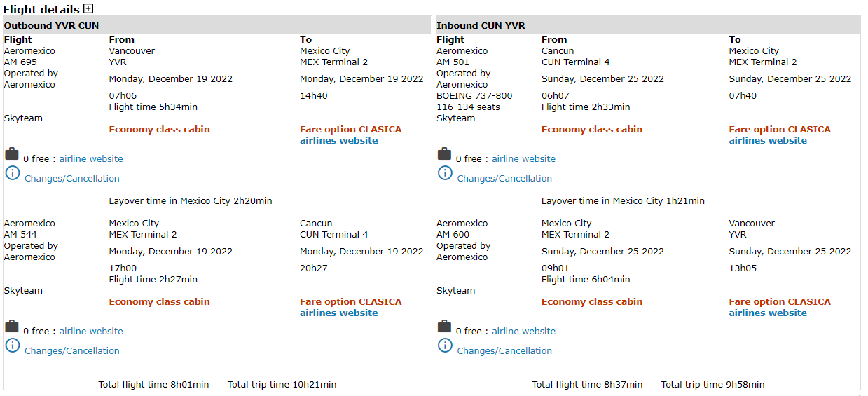This screenshot has height=396, width=868.
Task: Expand the Flight details plus icon
Action: [x=88, y=9]
